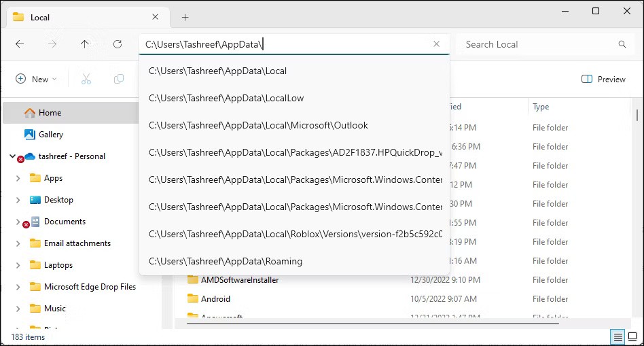Click the Back navigation arrow
644x346 pixels.
(x=20, y=44)
